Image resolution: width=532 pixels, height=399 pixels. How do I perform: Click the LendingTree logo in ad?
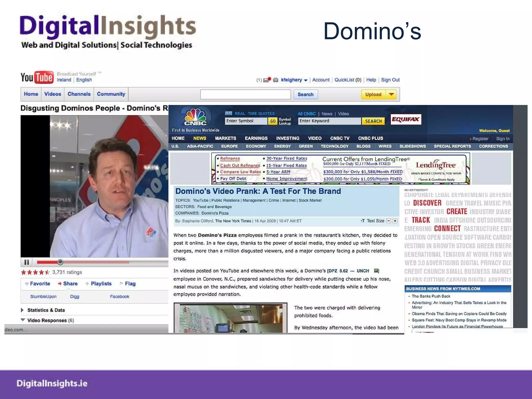click(x=436, y=164)
